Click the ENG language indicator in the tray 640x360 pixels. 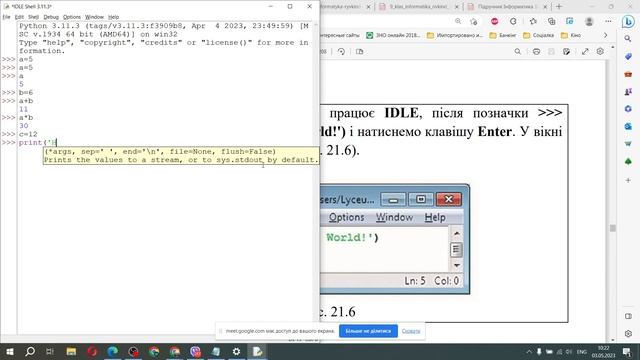coord(582,352)
